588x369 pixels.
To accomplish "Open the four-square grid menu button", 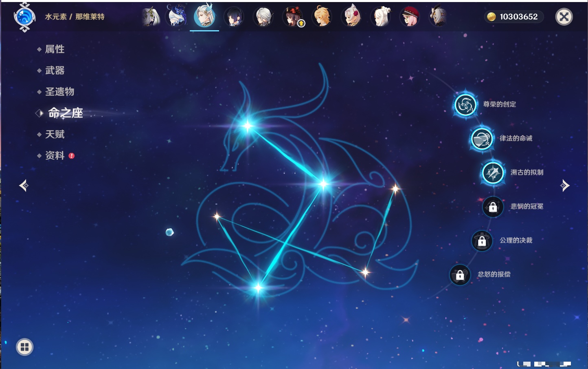I will point(24,347).
